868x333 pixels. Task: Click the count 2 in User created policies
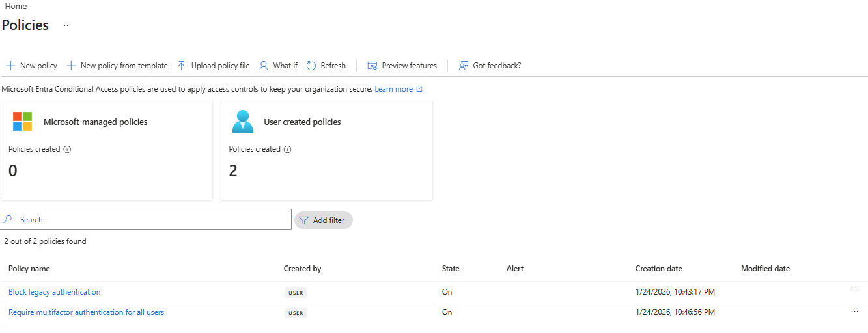pyautogui.click(x=233, y=171)
